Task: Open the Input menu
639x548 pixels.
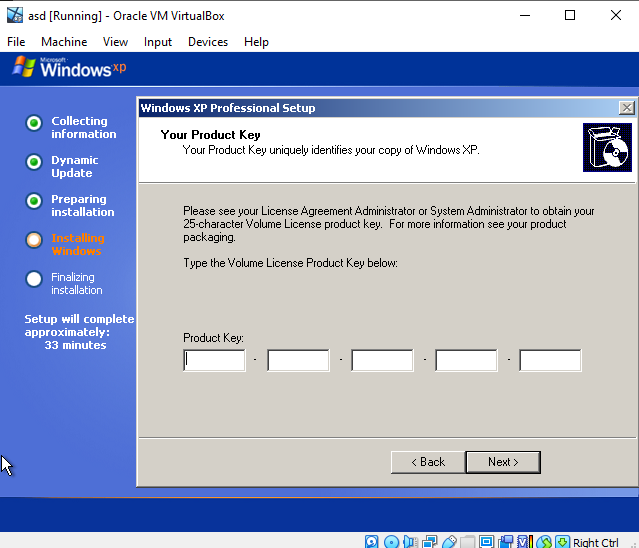Action: pyautogui.click(x=158, y=42)
